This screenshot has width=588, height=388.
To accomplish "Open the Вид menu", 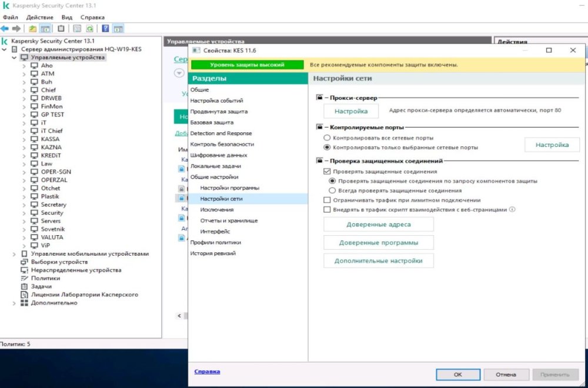I will point(67,17).
